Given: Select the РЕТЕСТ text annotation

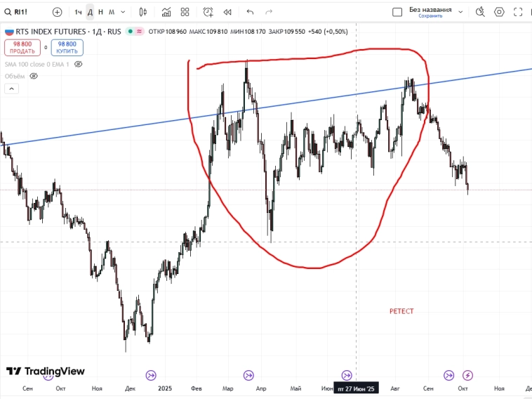Looking at the screenshot, I should point(401,311).
